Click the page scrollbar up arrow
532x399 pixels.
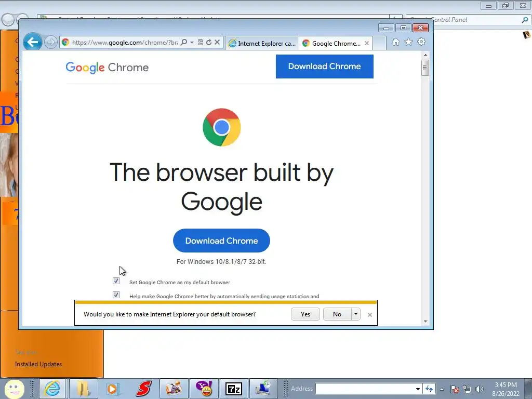pyautogui.click(x=425, y=55)
